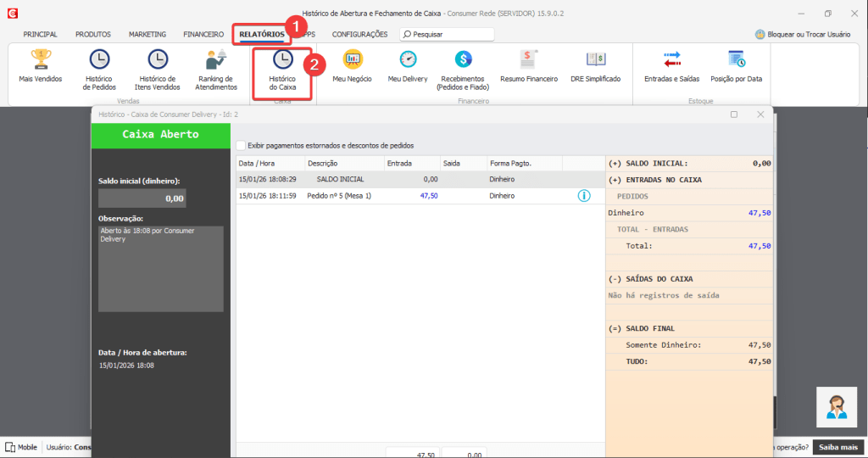The width and height of the screenshot is (868, 458).
Task: Open the Mais Vendidos trophy report
Action: click(40, 66)
